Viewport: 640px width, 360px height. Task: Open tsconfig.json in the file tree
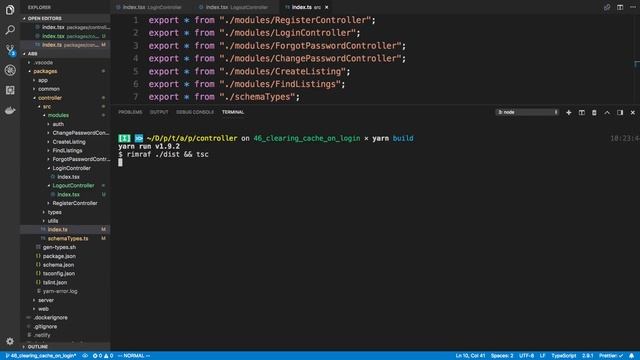coord(59,274)
